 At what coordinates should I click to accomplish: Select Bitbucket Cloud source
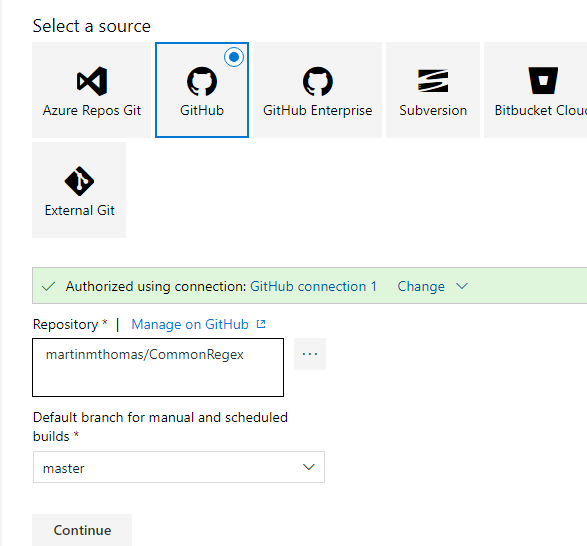[x=535, y=90]
